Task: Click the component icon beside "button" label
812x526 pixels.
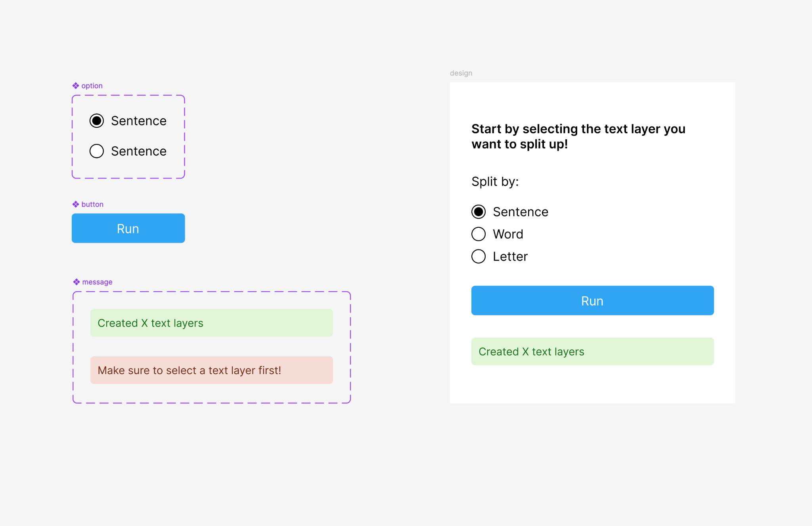Action: point(76,204)
